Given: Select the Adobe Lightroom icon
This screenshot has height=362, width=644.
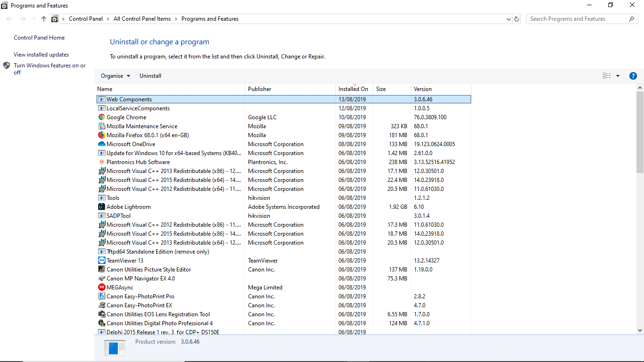Looking at the screenshot, I should 102,207.
